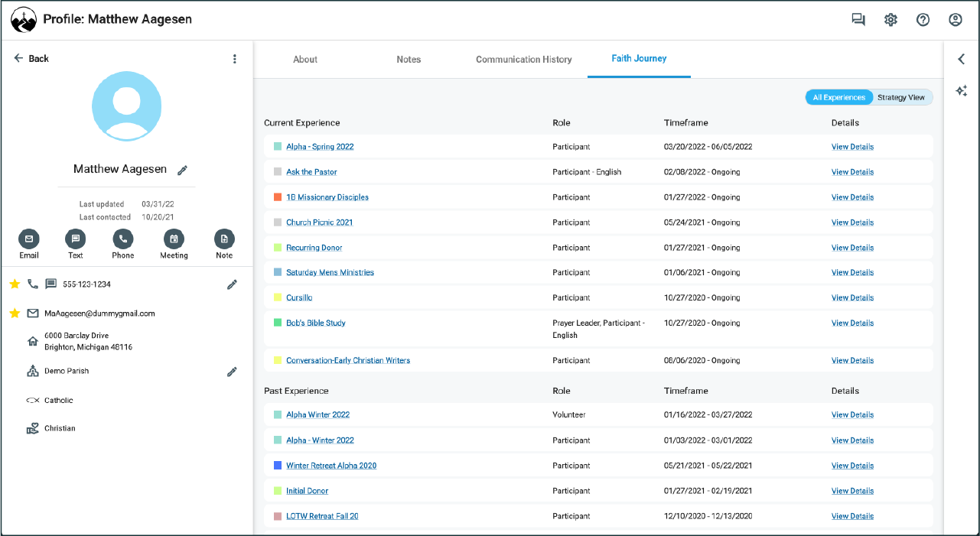Select the All Experiences view toggle
This screenshot has height=536, width=980.
click(839, 97)
